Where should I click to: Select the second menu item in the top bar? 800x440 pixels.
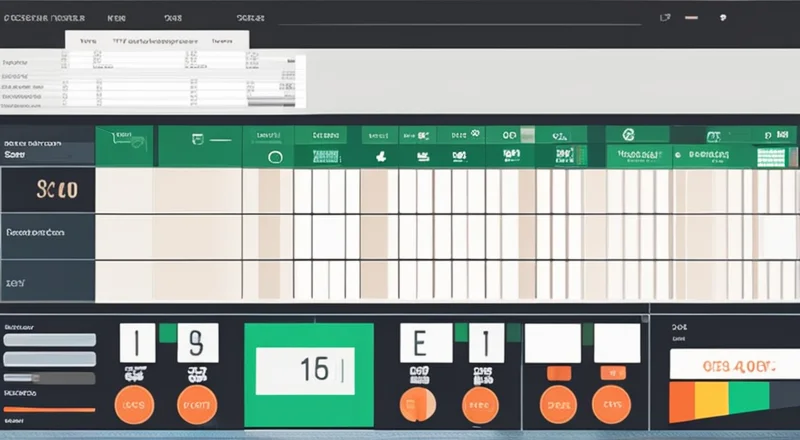pyautogui.click(x=116, y=17)
